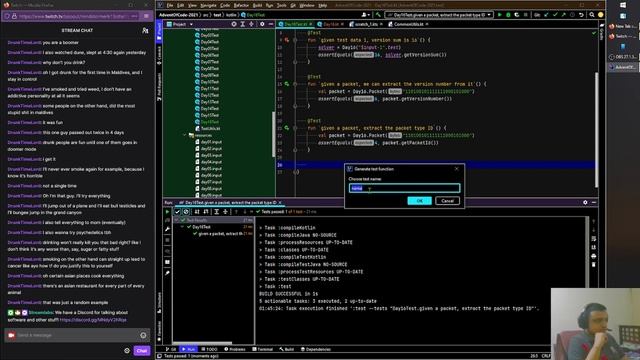Switch to the Day16.kt editor tab
This screenshot has width=640, height=360.
330,24
